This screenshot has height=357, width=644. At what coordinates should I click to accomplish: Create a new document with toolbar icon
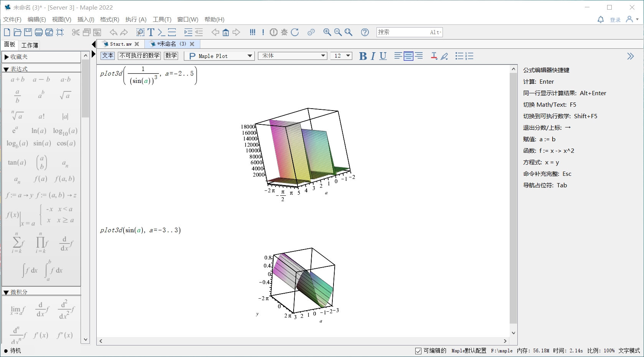pyautogui.click(x=7, y=32)
